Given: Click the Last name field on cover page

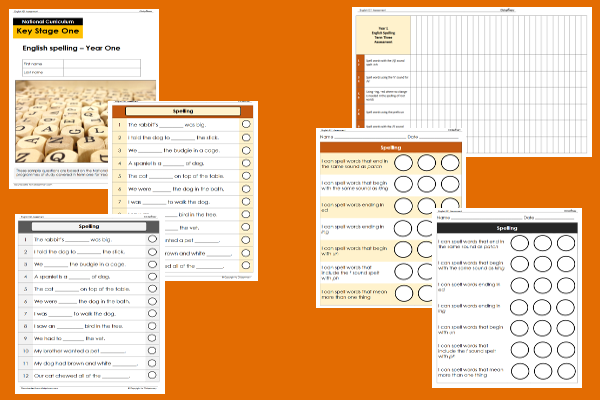Looking at the screenshot, I should point(102,72).
